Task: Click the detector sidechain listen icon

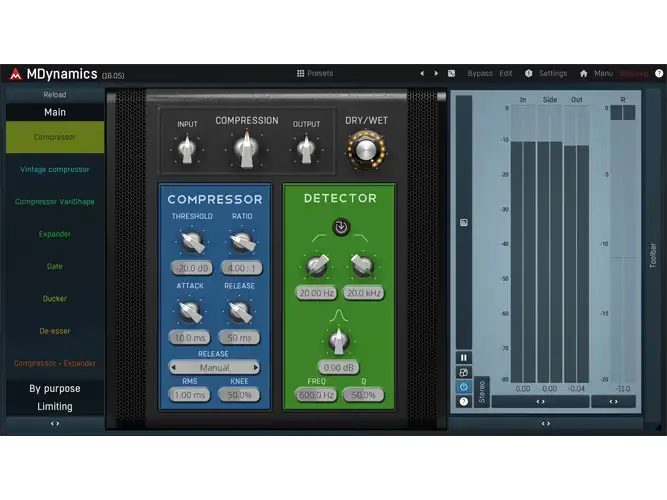Action: 341,227
